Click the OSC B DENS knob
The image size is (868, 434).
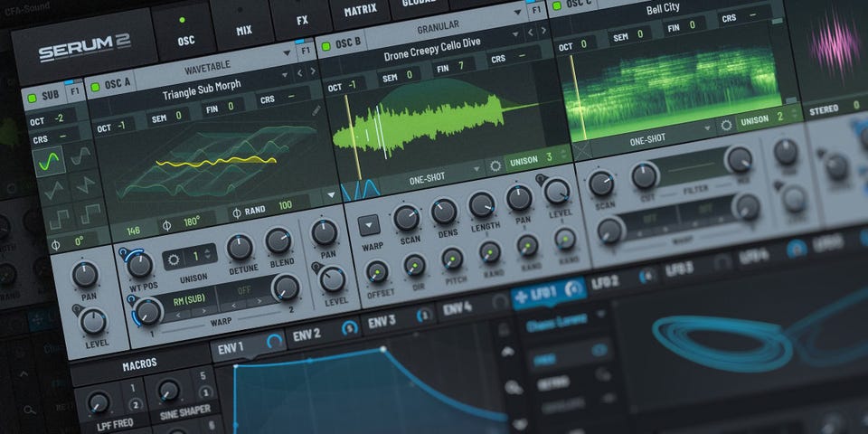[x=444, y=212]
